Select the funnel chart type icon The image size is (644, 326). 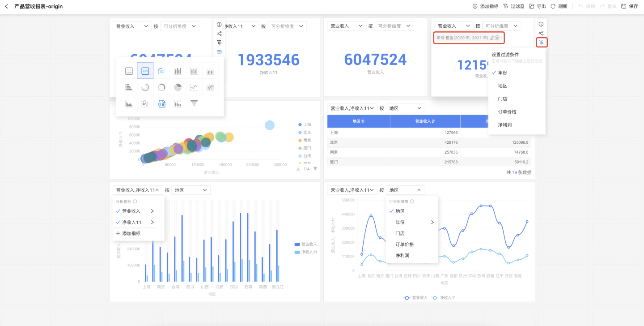(x=194, y=103)
